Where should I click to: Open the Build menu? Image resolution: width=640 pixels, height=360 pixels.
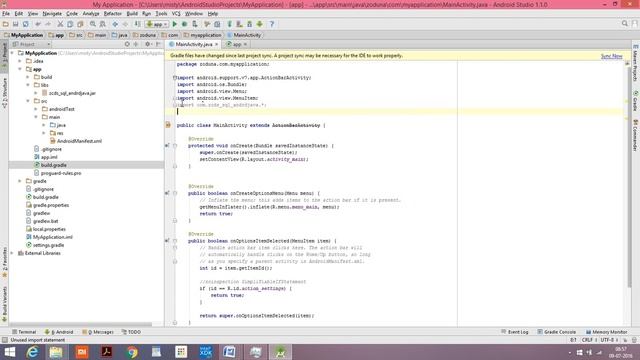(x=132, y=13)
